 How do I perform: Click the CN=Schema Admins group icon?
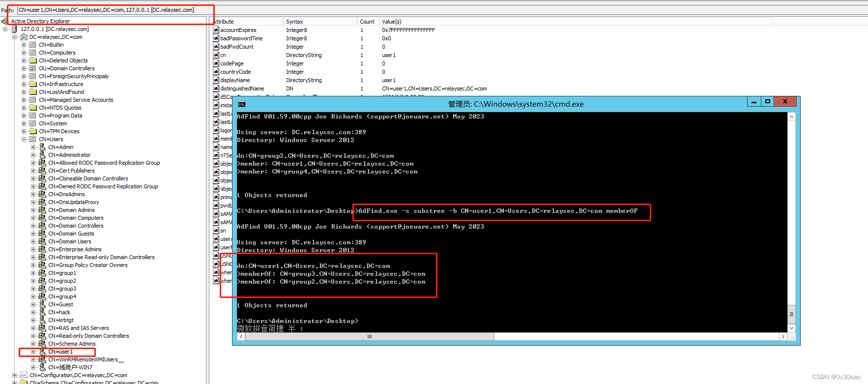coord(42,344)
